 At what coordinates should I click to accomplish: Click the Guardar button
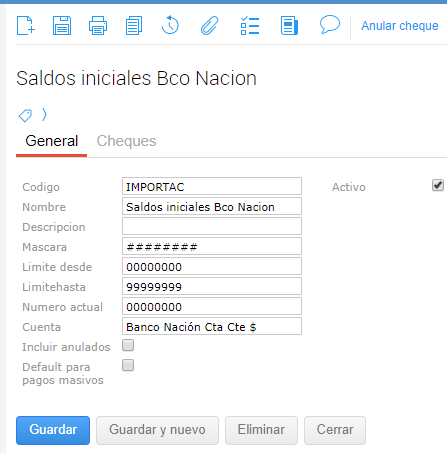click(53, 430)
